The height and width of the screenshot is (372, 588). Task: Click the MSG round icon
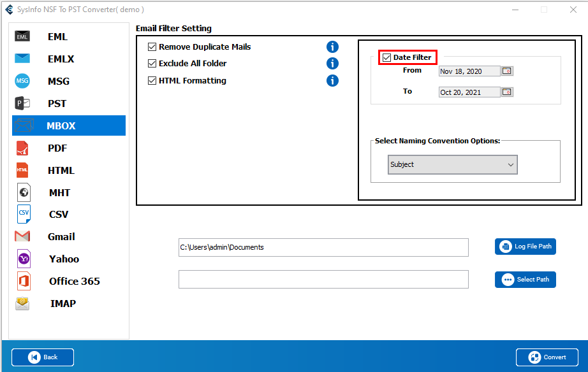pyautogui.click(x=22, y=81)
